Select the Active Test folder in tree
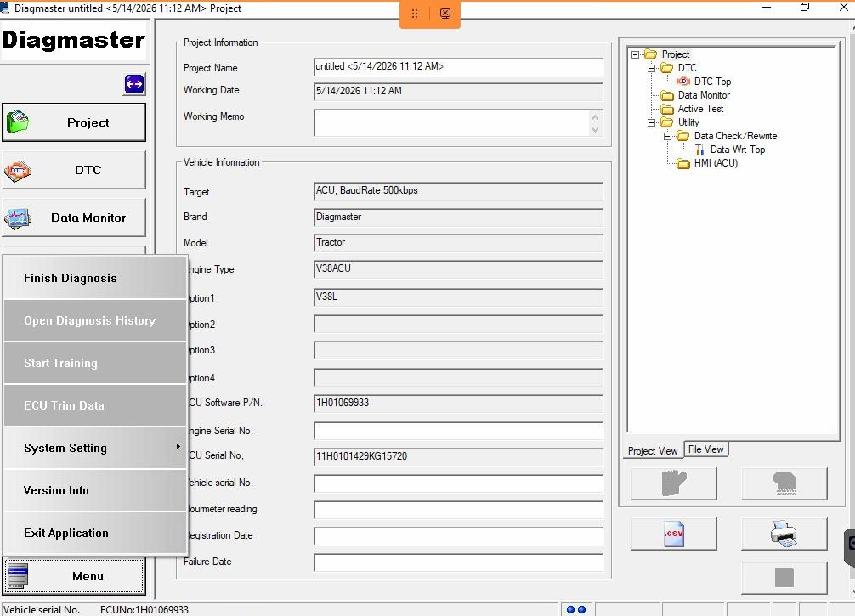855x616 pixels. 692,109
